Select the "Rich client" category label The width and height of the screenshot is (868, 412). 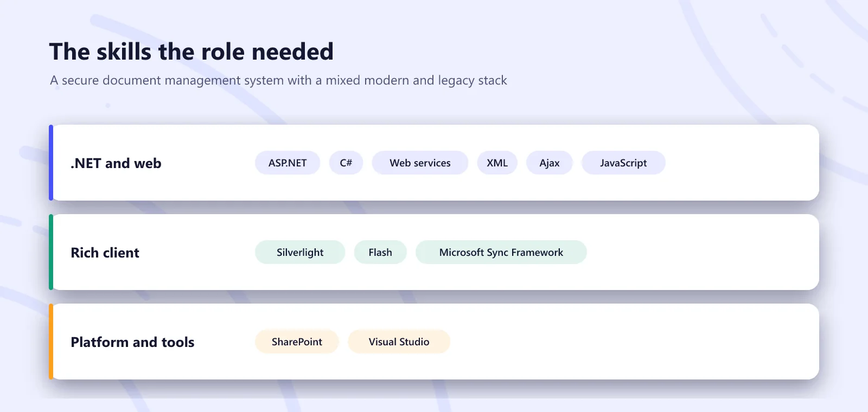coord(105,253)
